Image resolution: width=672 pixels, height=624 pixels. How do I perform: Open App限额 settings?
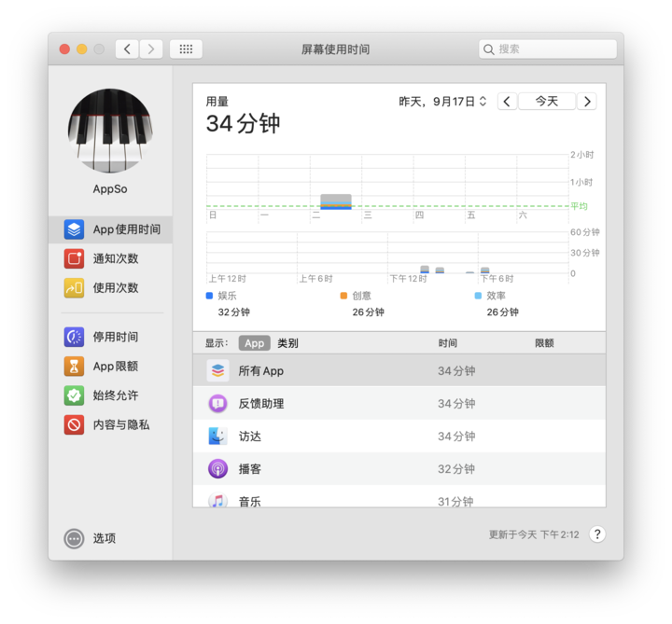(110, 367)
